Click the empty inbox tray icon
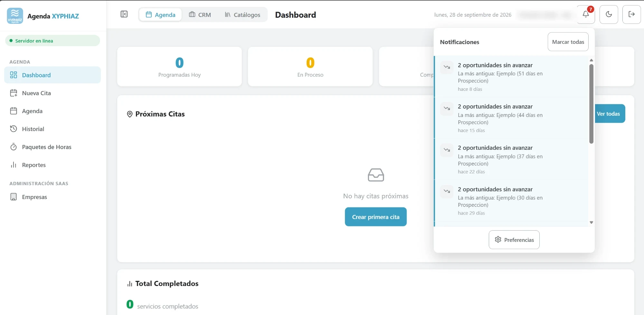Viewport: 644px width, 315px height. point(376,175)
